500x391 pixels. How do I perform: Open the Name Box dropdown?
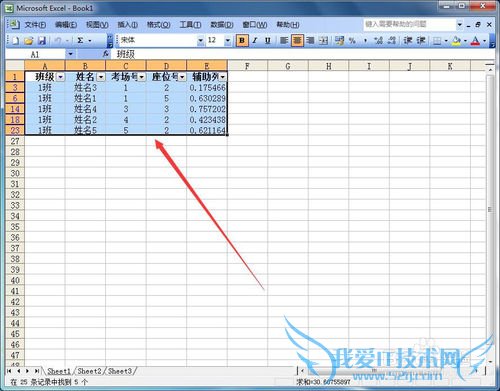click(x=70, y=54)
